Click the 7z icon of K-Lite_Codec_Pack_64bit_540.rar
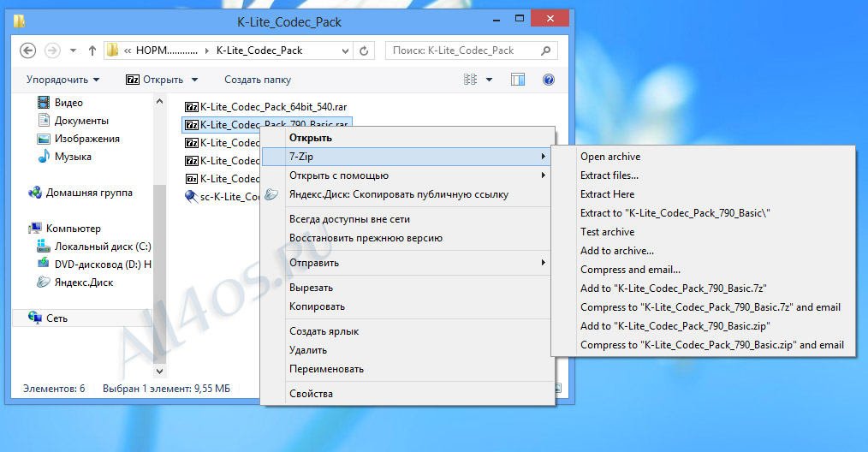Image resolution: width=868 pixels, height=452 pixels. (192, 107)
